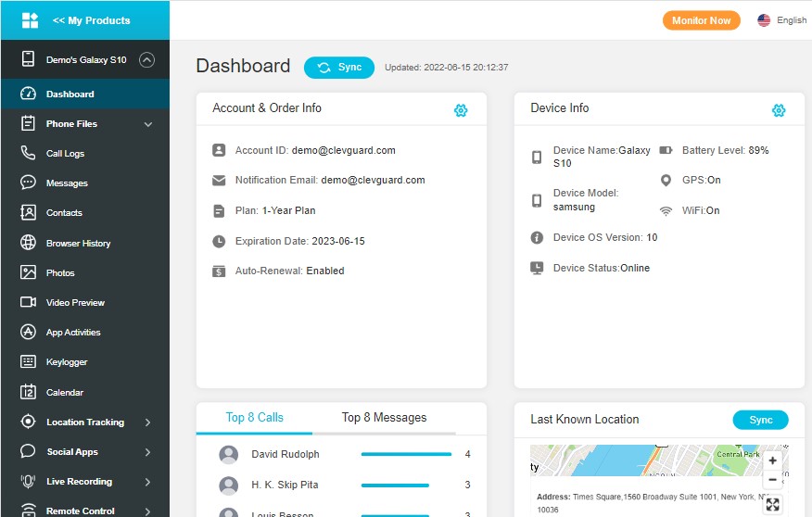812x517 pixels.
Task: Click the Keylogger keyboard icon
Action: [29, 362]
